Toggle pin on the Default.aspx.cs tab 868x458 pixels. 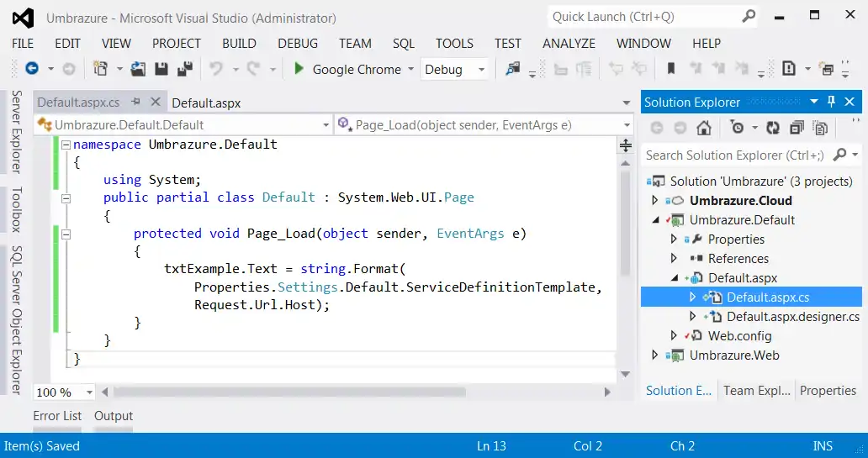(x=135, y=102)
